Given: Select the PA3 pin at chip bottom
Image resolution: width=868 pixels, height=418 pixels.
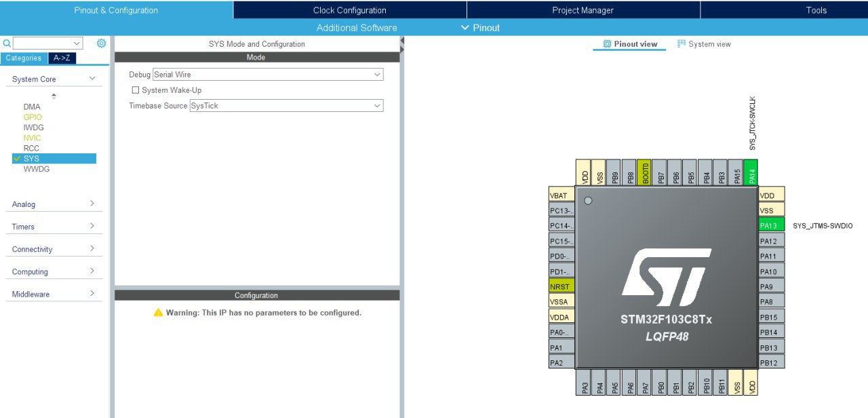Looking at the screenshot, I should (x=584, y=383).
